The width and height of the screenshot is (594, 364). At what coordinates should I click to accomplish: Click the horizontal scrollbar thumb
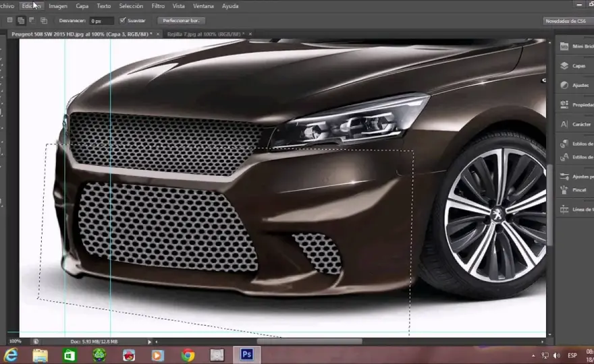coord(310,341)
